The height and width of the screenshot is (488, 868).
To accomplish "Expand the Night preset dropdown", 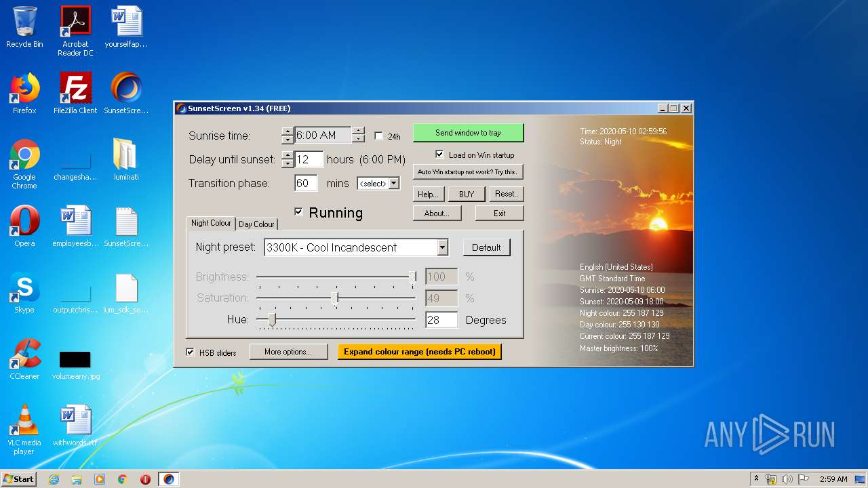I will (x=442, y=247).
